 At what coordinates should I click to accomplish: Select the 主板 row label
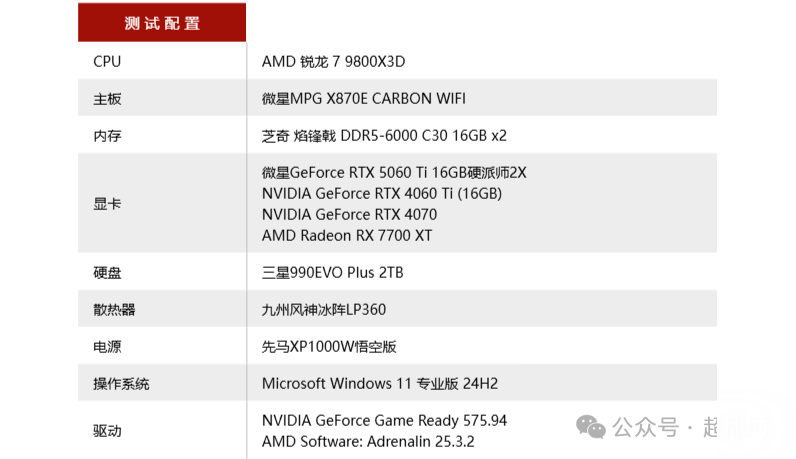click(107, 99)
